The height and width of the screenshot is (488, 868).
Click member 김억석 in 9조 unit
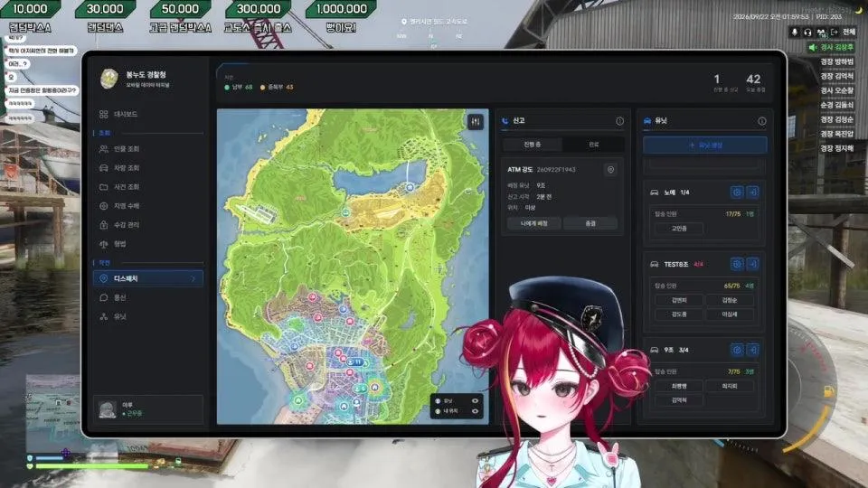679,400
